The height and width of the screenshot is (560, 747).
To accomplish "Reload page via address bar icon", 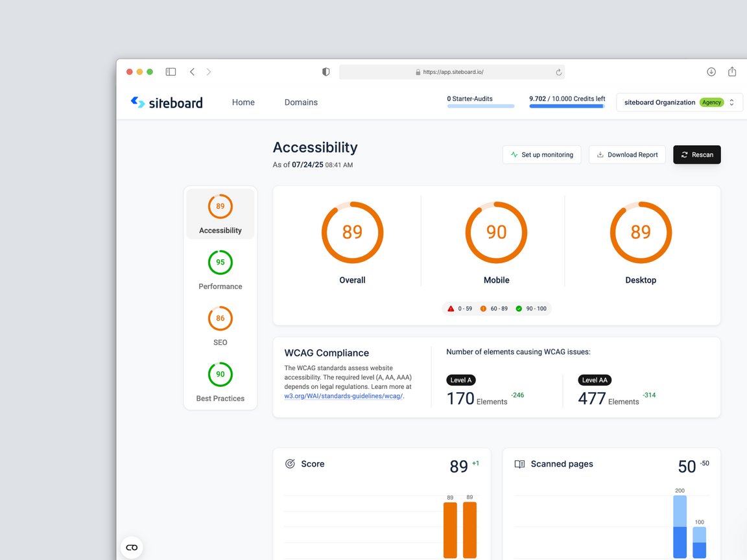I will [558, 73].
